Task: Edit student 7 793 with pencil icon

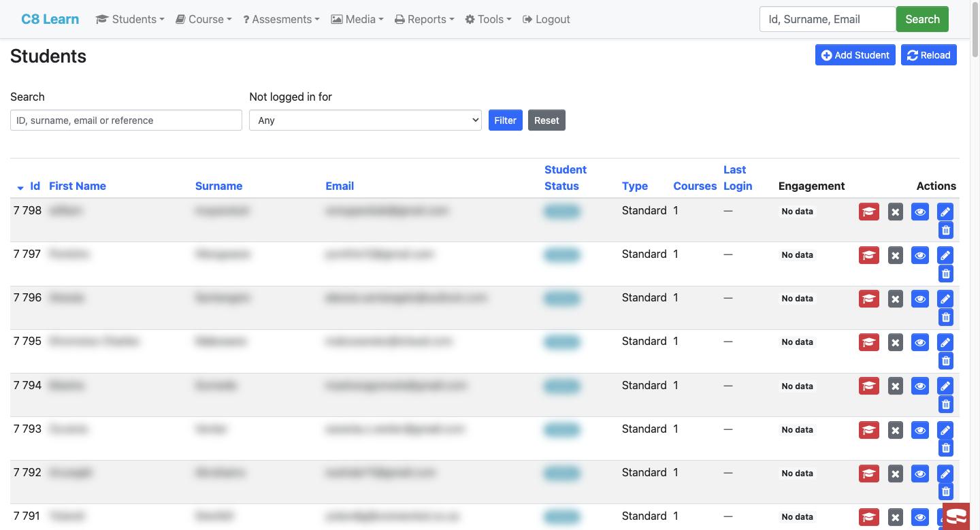Action: click(945, 430)
